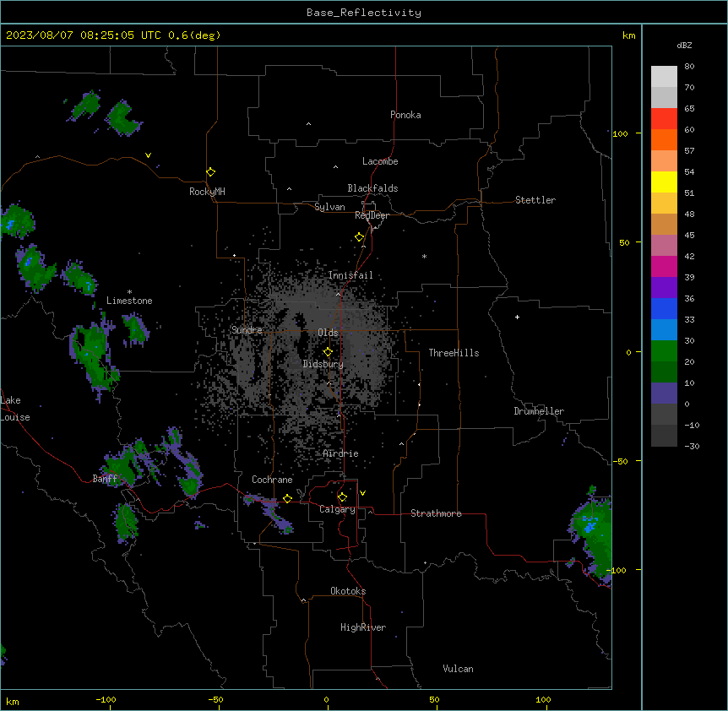The width and height of the screenshot is (728, 711).
Task: Click the red 65 dBZ color swatch
Action: pyautogui.click(x=664, y=119)
